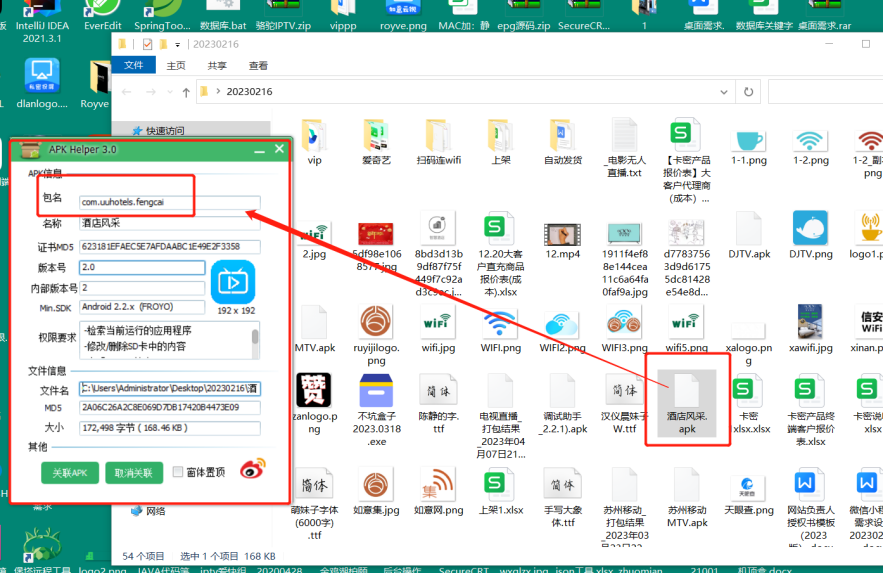Screen dimensions: 883x573
Task: Open the dlanlogo desktop icon
Action: [42, 83]
